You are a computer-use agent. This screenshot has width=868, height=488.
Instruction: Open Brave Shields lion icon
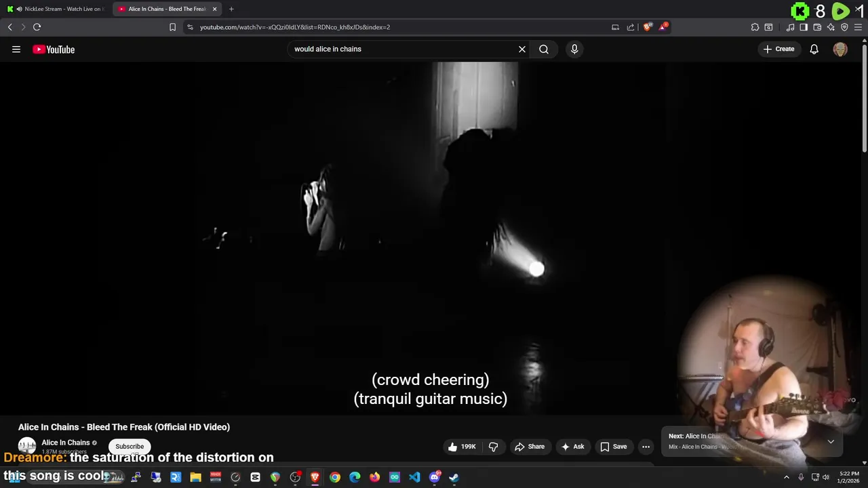(x=648, y=27)
